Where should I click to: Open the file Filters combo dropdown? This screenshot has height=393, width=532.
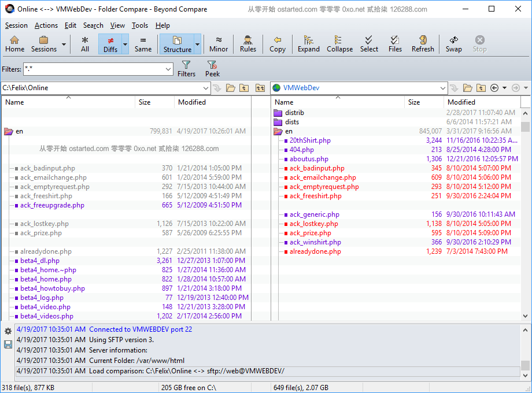coord(168,69)
